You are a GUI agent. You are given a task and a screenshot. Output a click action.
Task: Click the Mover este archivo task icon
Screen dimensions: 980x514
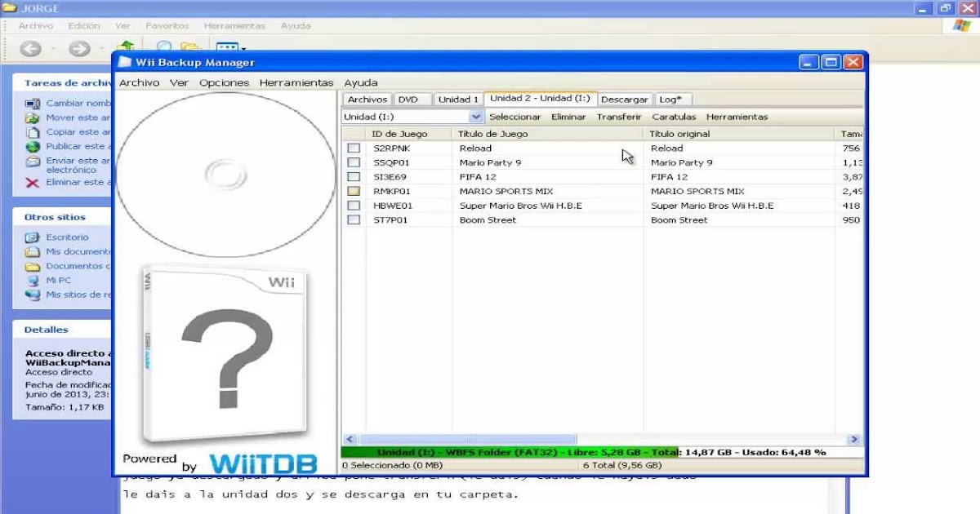(33, 117)
